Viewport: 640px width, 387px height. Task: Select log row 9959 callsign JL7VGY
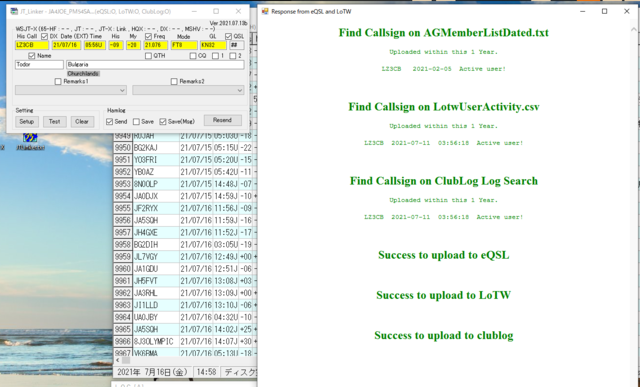[x=156, y=257]
